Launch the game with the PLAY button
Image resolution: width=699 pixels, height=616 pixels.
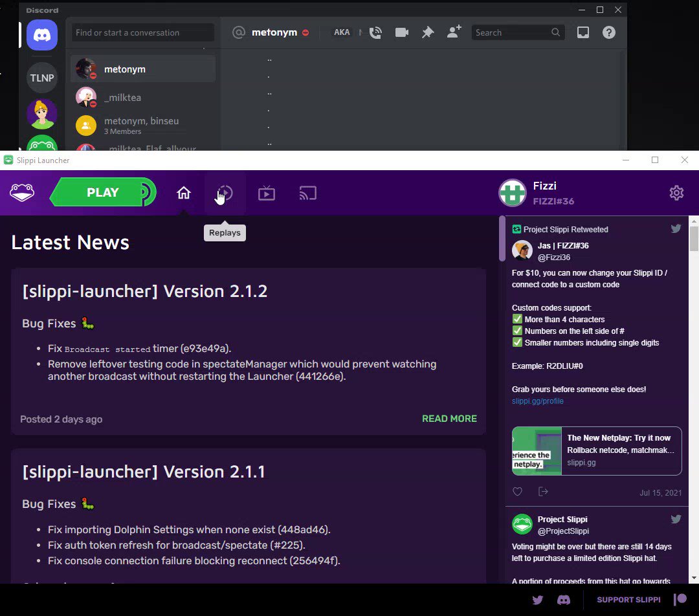coord(103,192)
